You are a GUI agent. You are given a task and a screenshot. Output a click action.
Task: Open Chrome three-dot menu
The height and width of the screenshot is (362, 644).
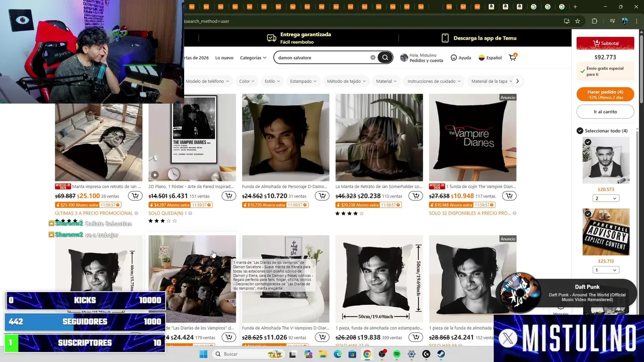pyautogui.click(x=636, y=21)
